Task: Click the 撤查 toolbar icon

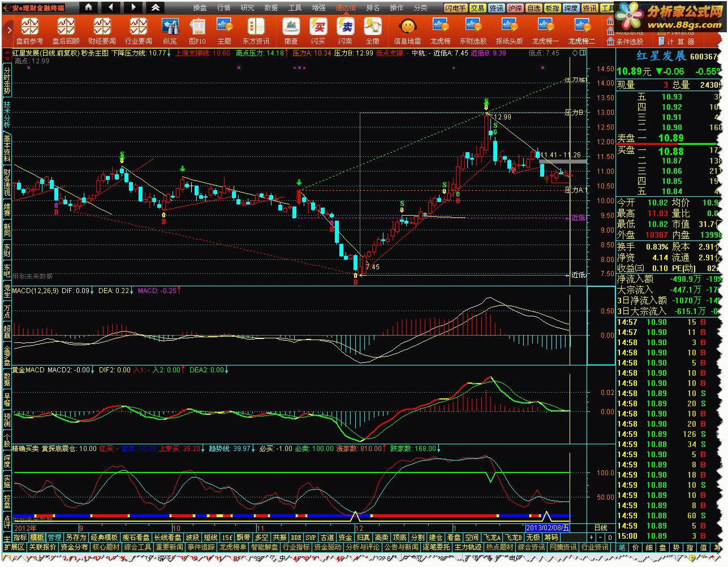Action: click(291, 31)
